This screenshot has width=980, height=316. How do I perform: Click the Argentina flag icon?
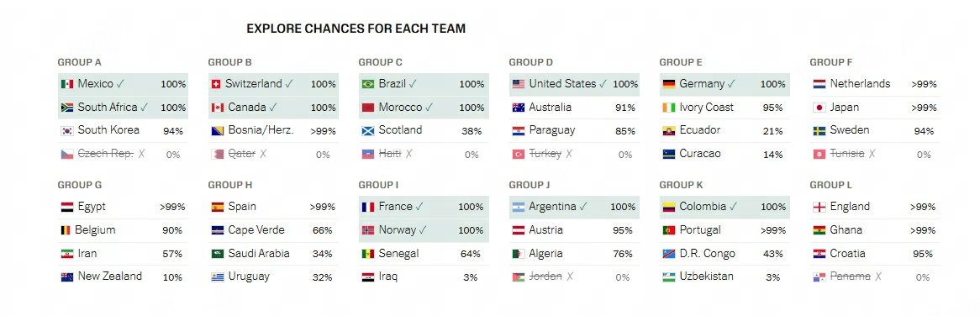518,207
